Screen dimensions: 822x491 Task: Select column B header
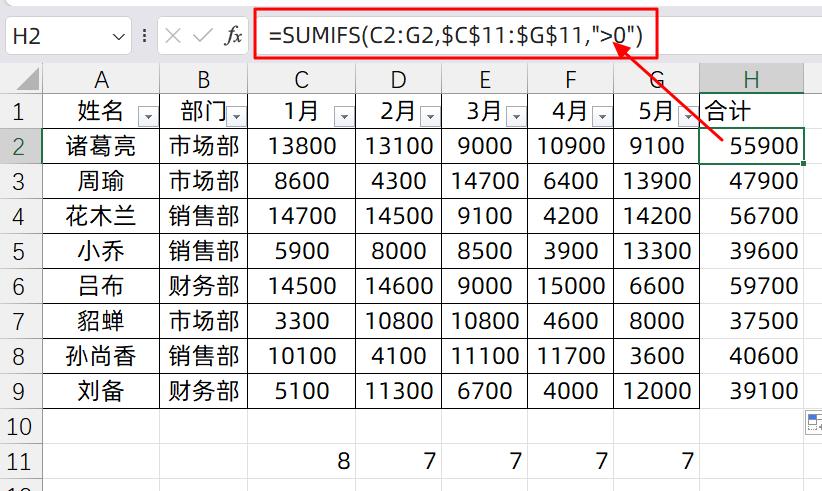tap(203, 79)
